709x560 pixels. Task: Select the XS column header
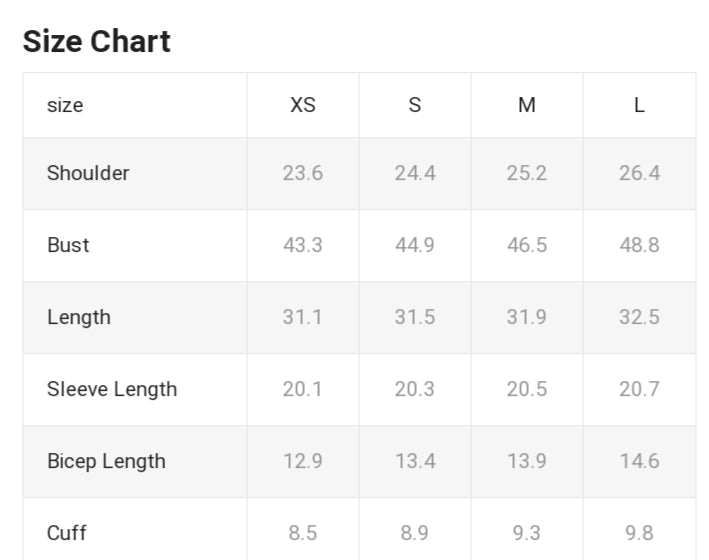tap(303, 105)
